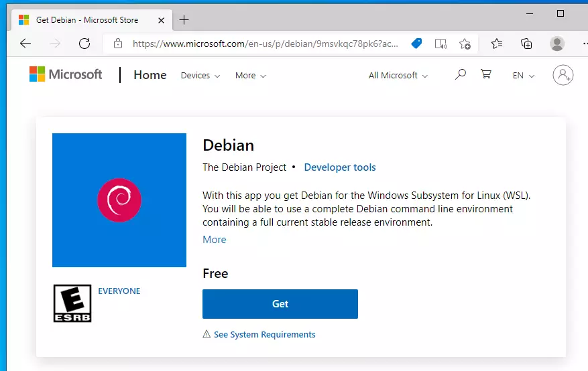This screenshot has width=588, height=371.
Task: Open the browser profile avatar
Action: (x=557, y=44)
